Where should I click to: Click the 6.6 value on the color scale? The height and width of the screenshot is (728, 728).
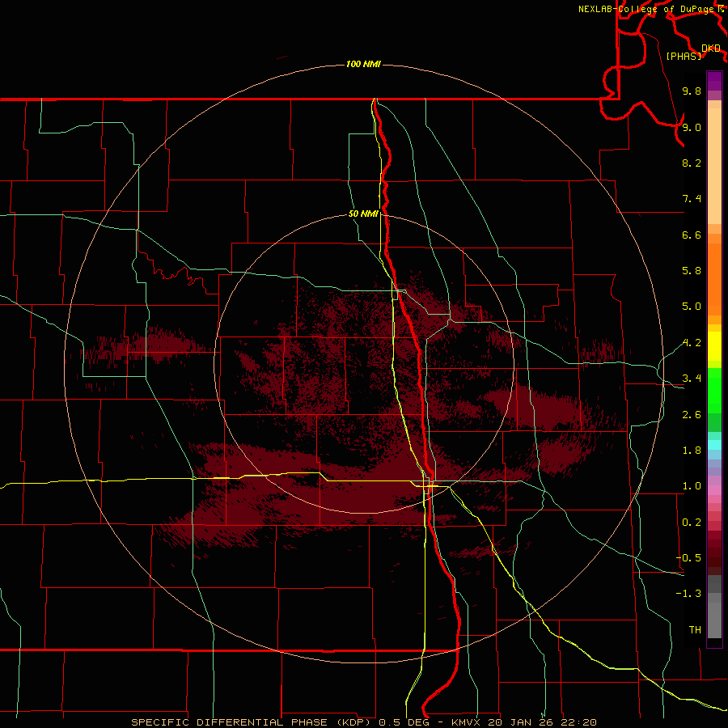pos(692,235)
